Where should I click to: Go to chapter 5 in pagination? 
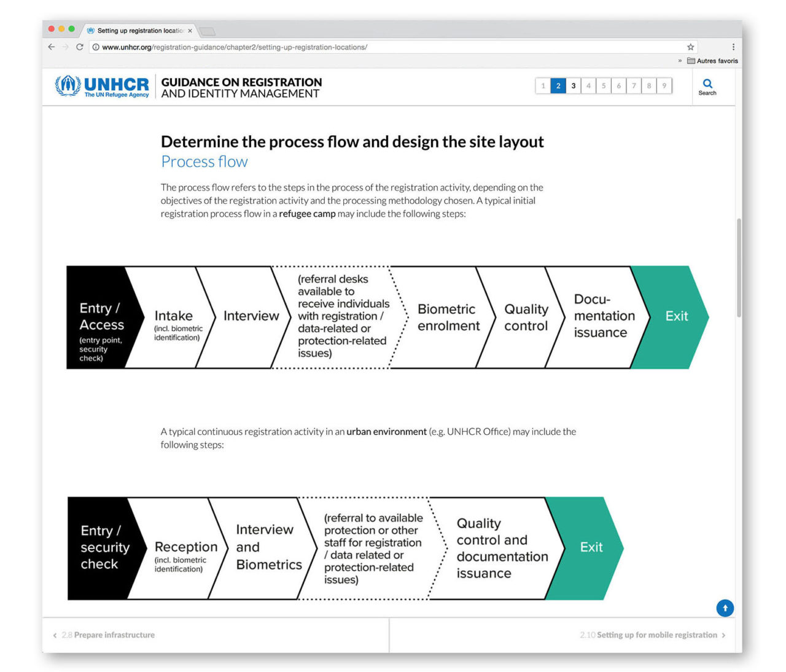604,86
